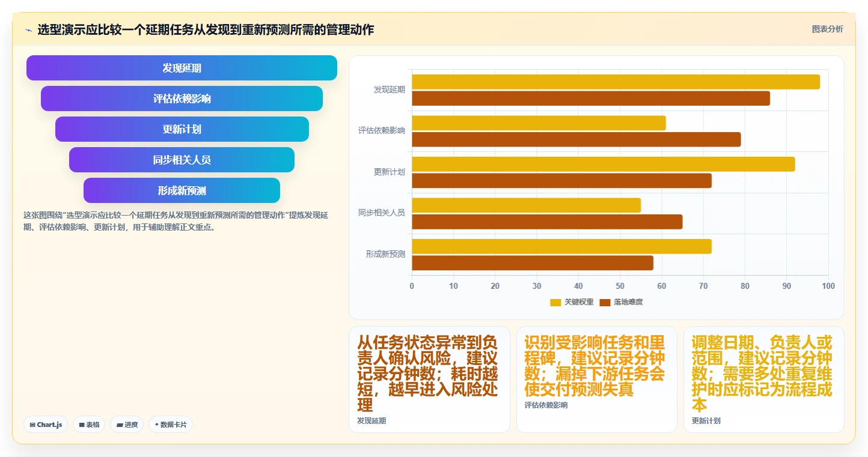Click the 关键权重 bar for 形成新预测

tap(561, 246)
